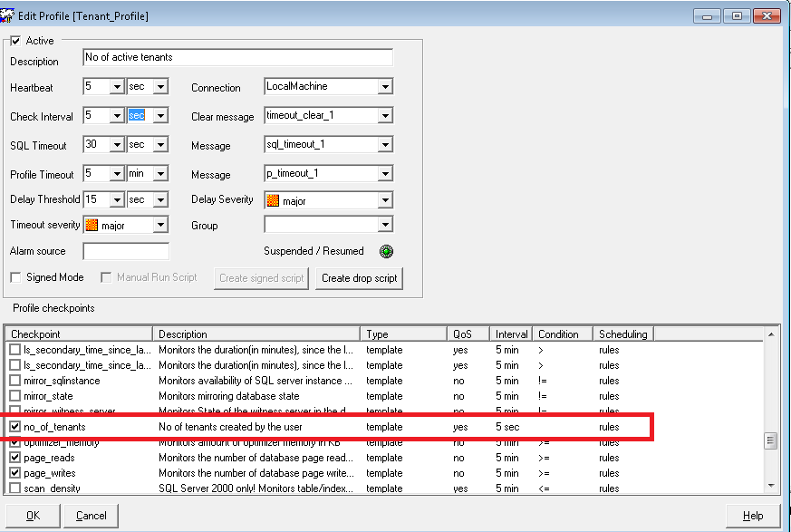Open rules for the no_of_tenants checkpoint
The image size is (791, 532).
click(610, 426)
